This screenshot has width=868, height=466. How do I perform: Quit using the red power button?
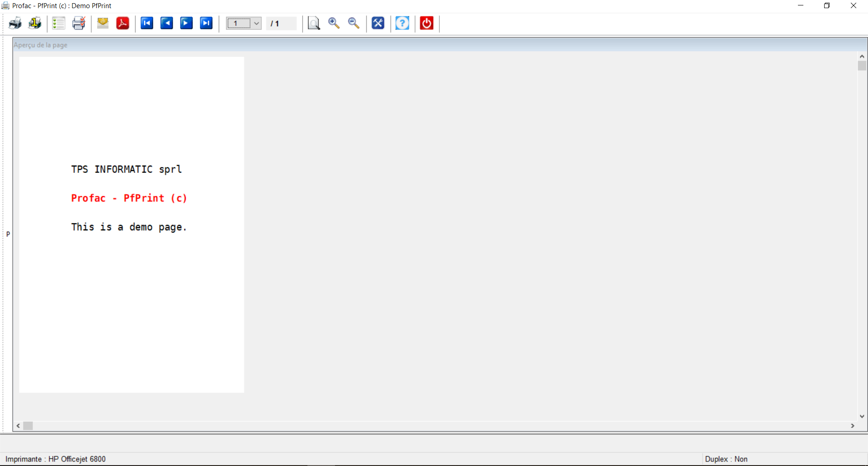(x=427, y=23)
